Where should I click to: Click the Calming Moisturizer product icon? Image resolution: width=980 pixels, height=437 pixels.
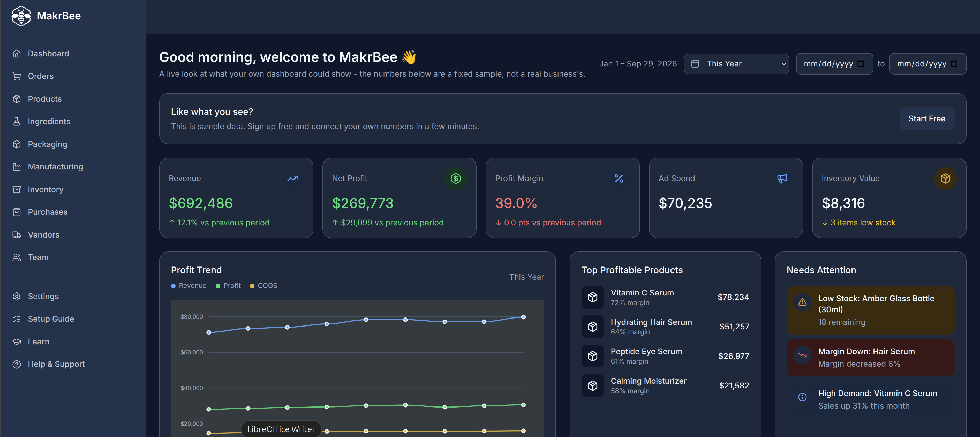coord(592,386)
